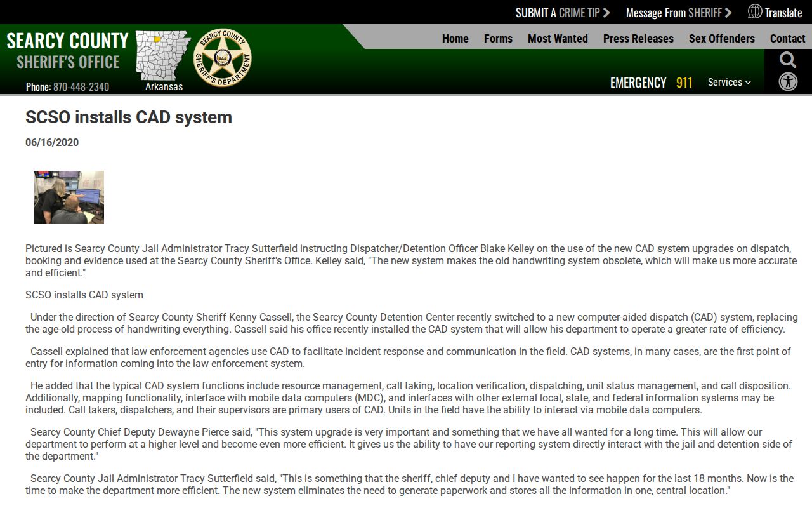Click the paragraph starting 'Searcy County Jail Administrator Tracy Sutterfield said'
Viewport: 812px width, 508px height.
coord(409,485)
